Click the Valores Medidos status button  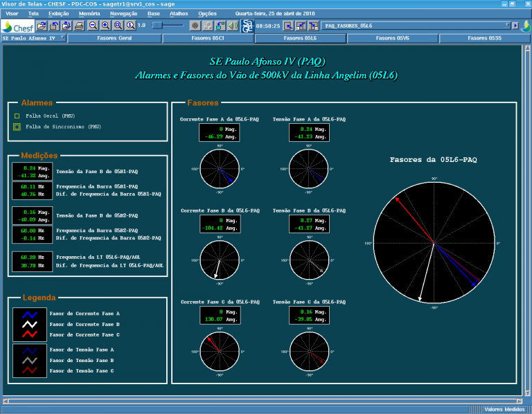[x=504, y=409]
